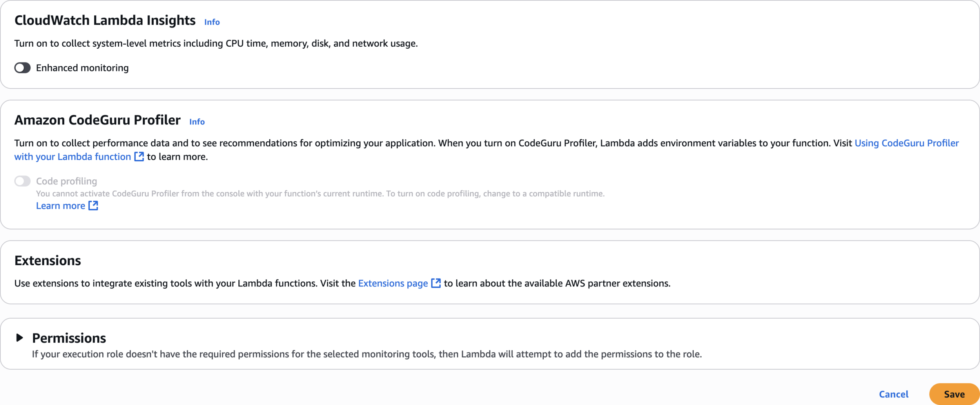
Task: Click external-link icon after 'with your Lambda function'
Action: pyautogui.click(x=139, y=157)
